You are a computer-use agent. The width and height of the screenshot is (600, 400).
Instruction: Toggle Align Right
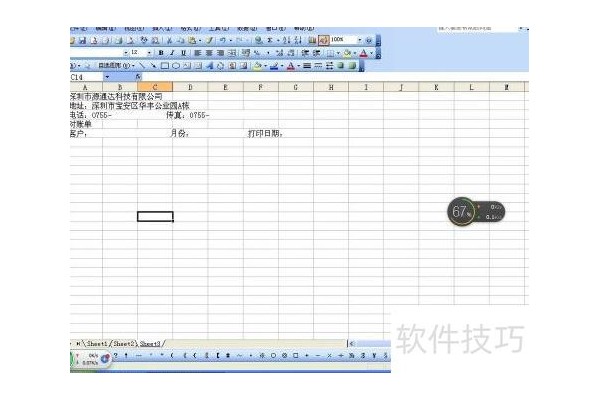click(220, 53)
